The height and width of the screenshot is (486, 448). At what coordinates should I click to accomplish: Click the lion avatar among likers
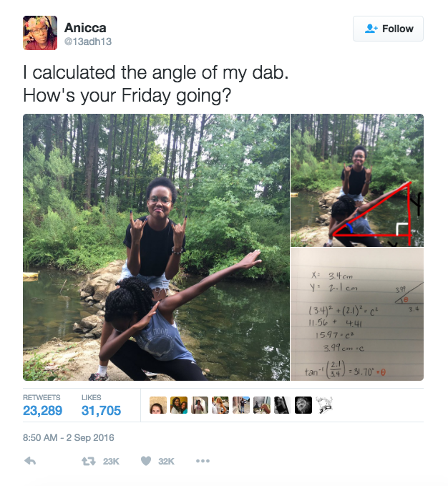[303, 405]
